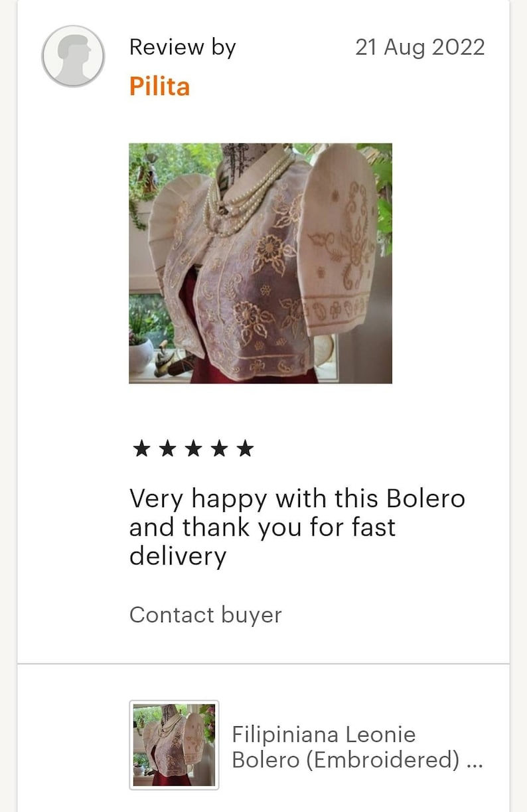Open the small Filipiniana bolero listing thumbnail
The image size is (527, 812).
tap(174, 745)
